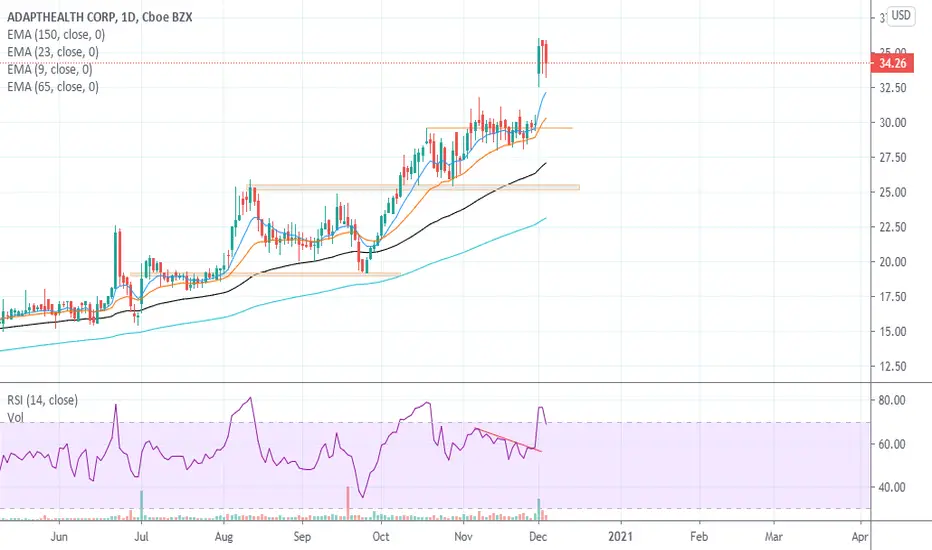Click the Sep date axis label
932x550 pixels.
click(x=302, y=536)
